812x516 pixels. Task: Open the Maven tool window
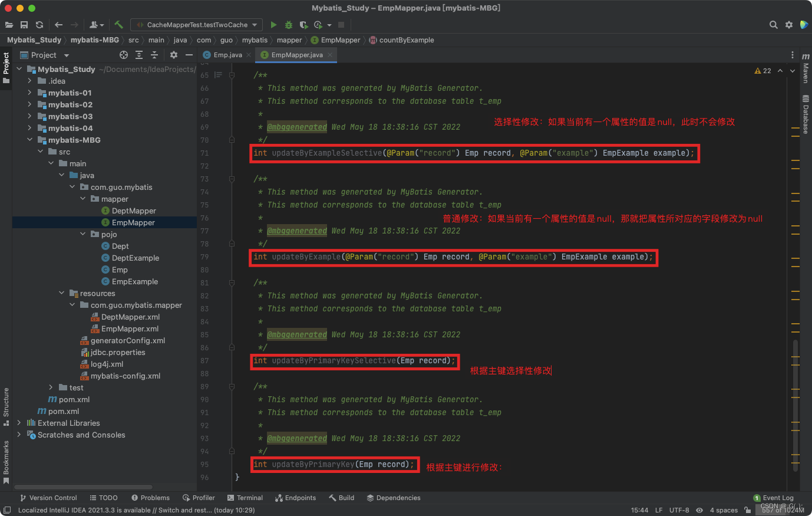click(806, 68)
